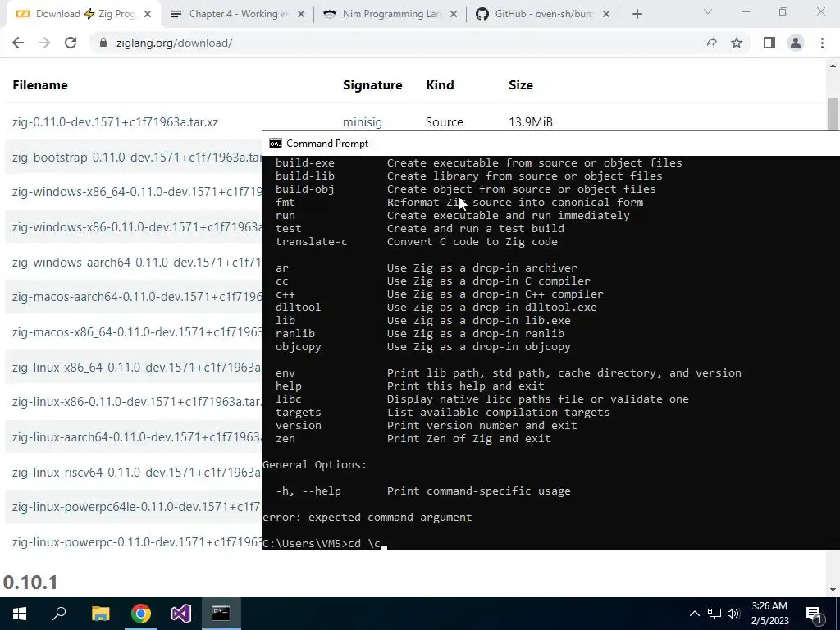Open Windows taskbar search
This screenshot has width=840, height=630.
59,614
